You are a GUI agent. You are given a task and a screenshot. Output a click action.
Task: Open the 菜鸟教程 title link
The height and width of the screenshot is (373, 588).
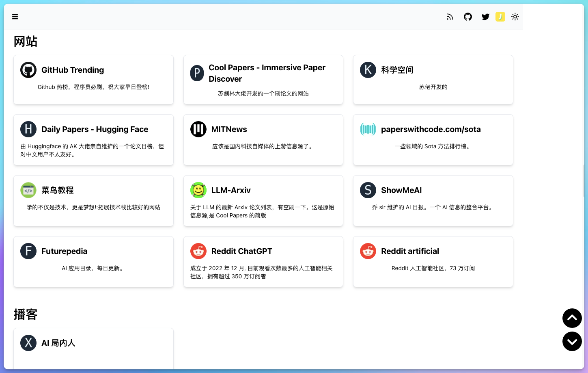point(58,190)
